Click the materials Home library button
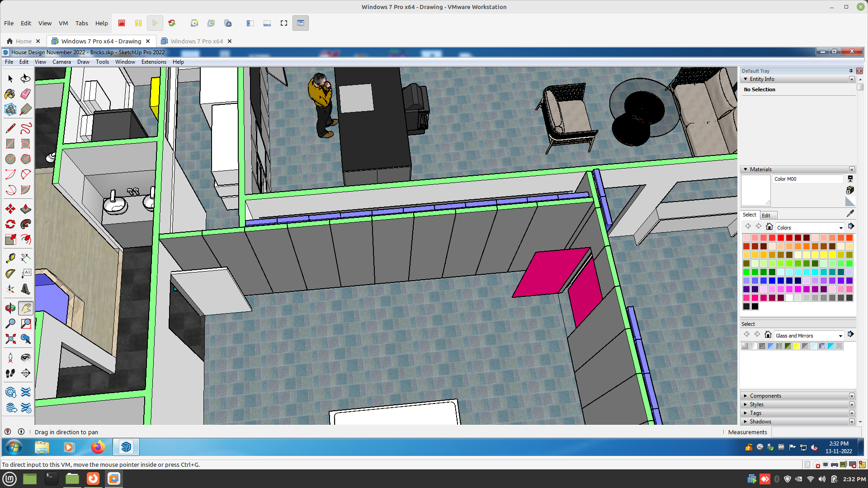Screen dimensions: 868x488 pos(769,227)
